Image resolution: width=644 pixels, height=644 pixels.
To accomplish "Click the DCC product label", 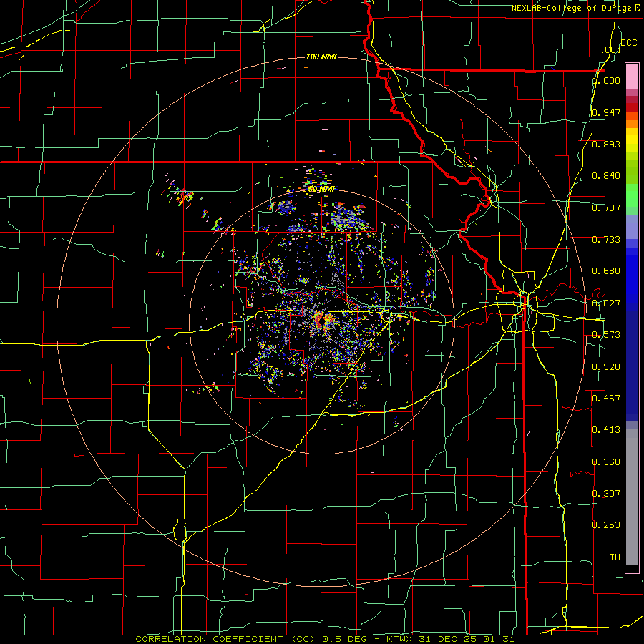I will click(x=628, y=43).
